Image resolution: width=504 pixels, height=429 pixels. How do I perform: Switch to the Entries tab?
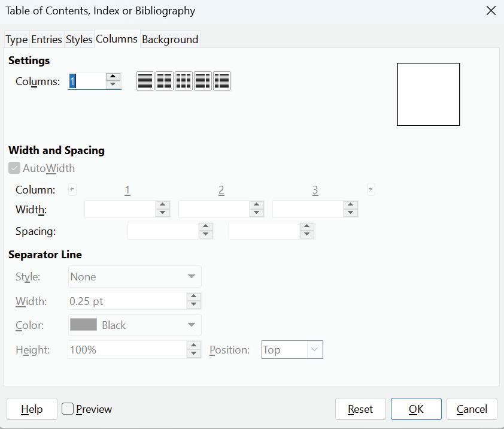point(47,40)
